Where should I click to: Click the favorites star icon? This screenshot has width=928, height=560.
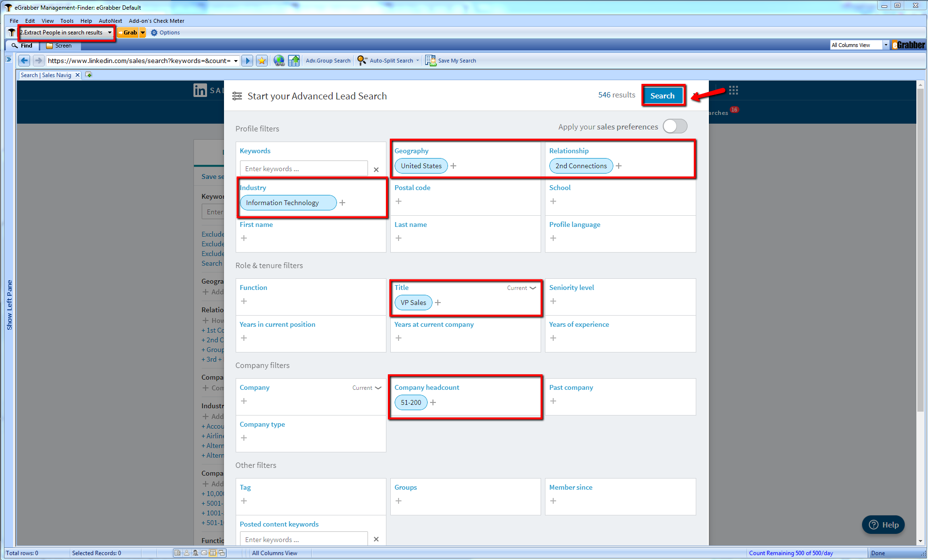tap(262, 61)
